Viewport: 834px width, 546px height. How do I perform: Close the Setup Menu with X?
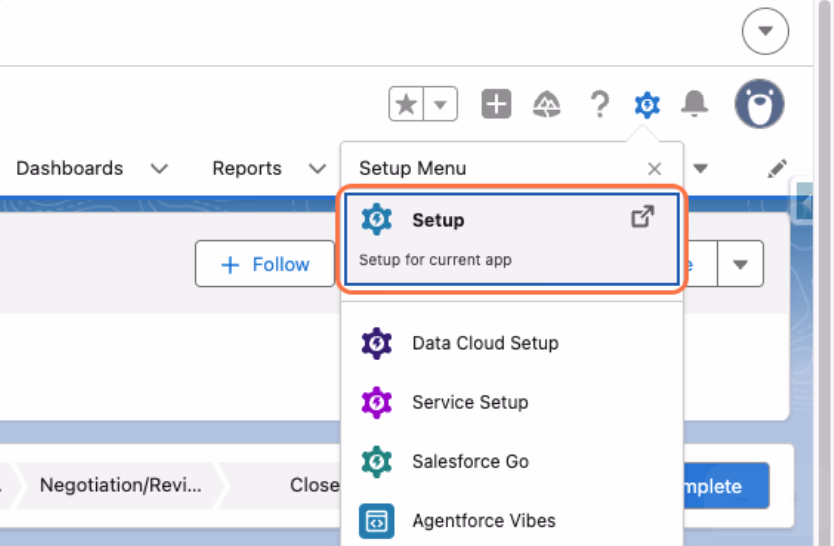[x=655, y=169]
